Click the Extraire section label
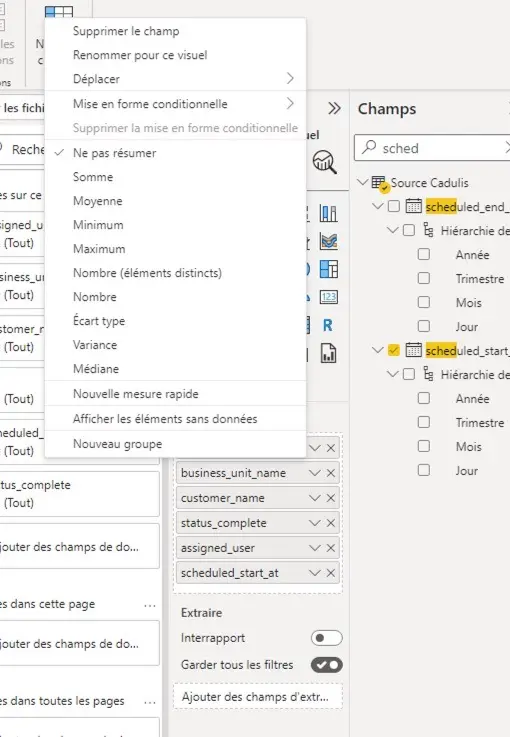510x737 pixels. point(201,613)
